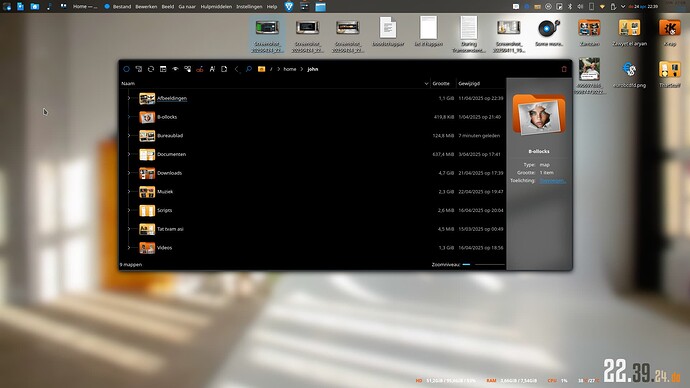Open the Instellingen menu
This screenshot has height=388, width=690.
[249, 7]
